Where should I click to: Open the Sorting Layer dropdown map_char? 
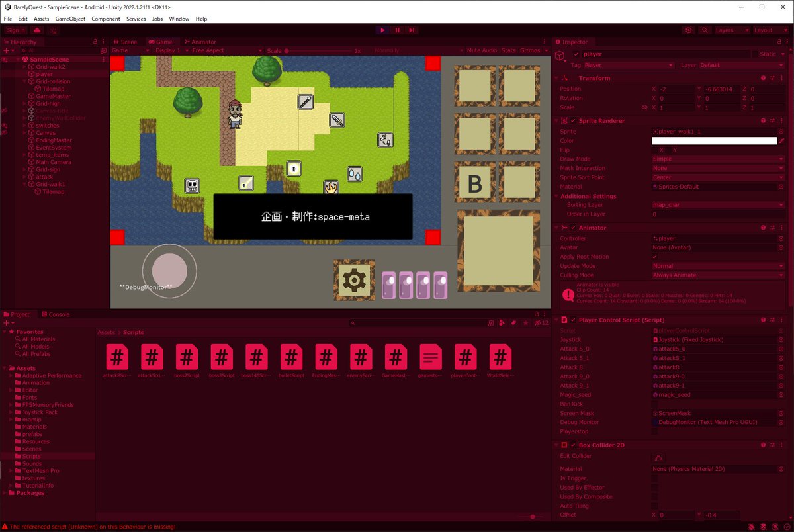(719, 205)
